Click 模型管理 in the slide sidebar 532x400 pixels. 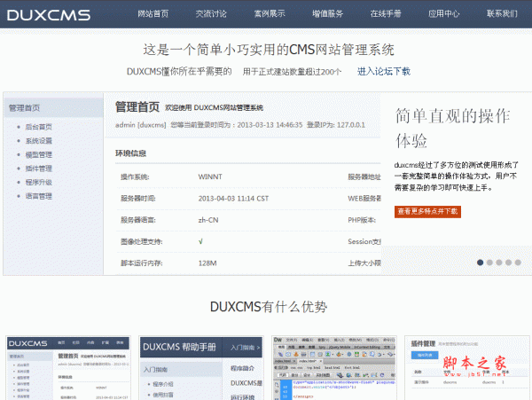tap(39, 154)
